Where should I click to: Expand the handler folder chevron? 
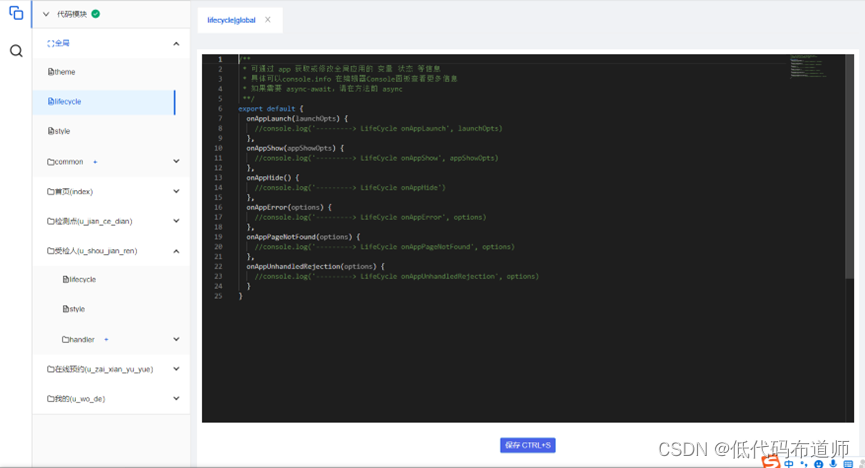pos(176,339)
